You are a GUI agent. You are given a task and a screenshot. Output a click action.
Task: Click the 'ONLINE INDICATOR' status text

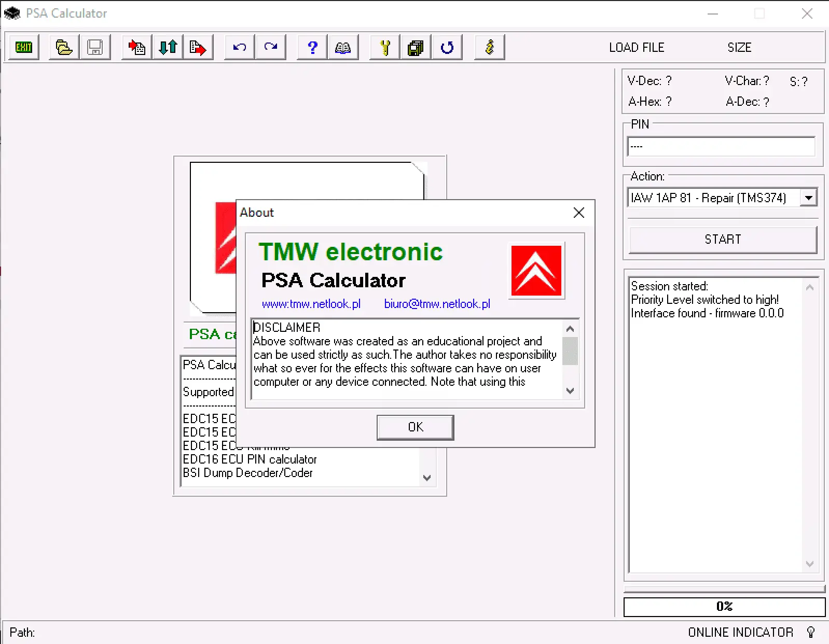pos(741,633)
